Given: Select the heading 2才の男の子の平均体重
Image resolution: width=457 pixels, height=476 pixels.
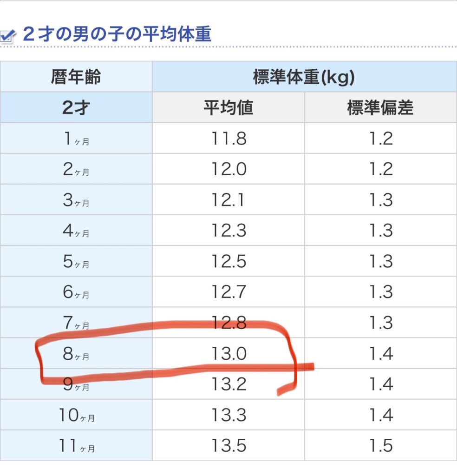Looking at the screenshot, I should coord(117,33).
